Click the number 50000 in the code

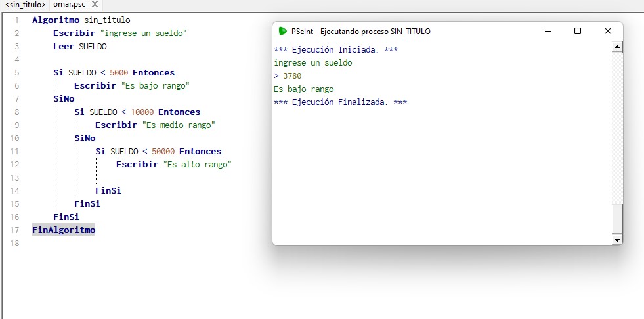click(163, 152)
